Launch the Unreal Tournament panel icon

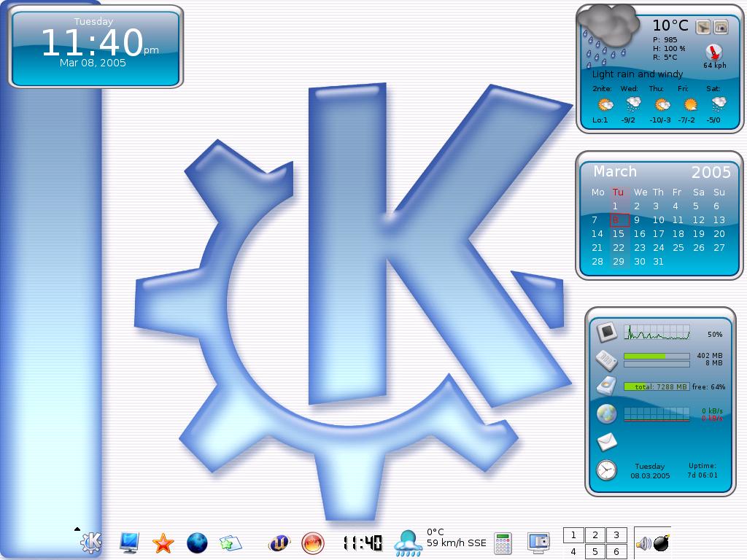pos(279,542)
